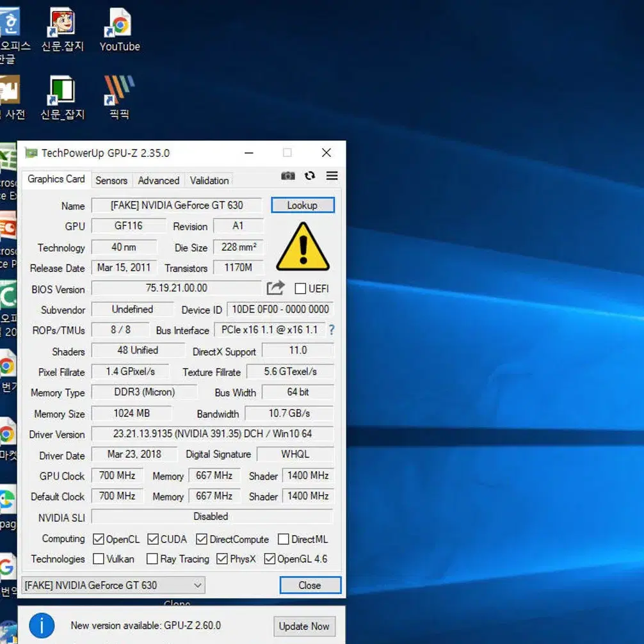Screen dimensions: 644x644
Task: Minimize the GPU-Z window
Action: (x=249, y=153)
